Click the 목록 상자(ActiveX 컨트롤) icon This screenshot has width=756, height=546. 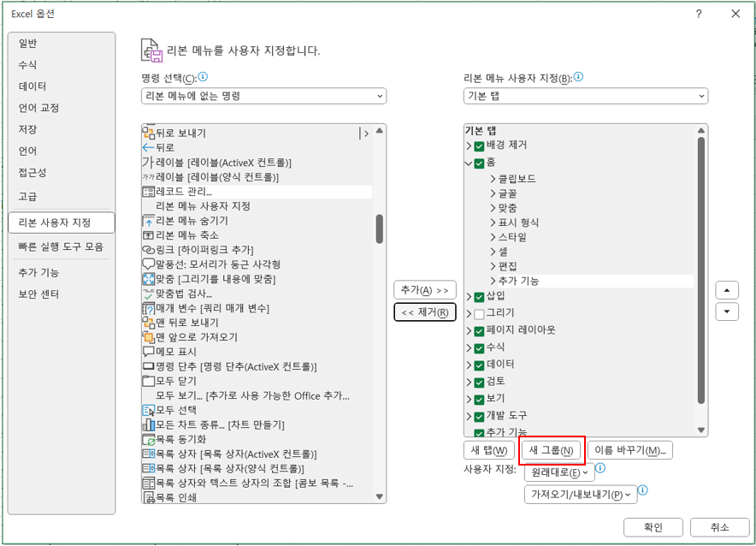pyautogui.click(x=149, y=454)
